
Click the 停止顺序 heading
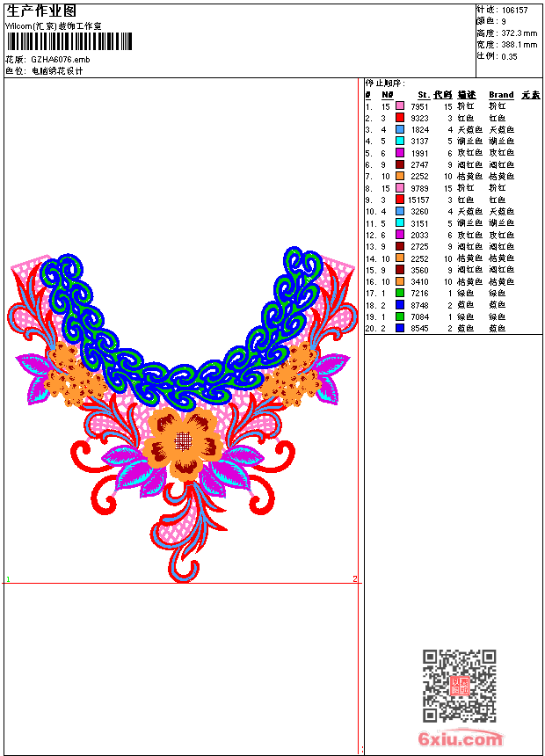point(385,84)
